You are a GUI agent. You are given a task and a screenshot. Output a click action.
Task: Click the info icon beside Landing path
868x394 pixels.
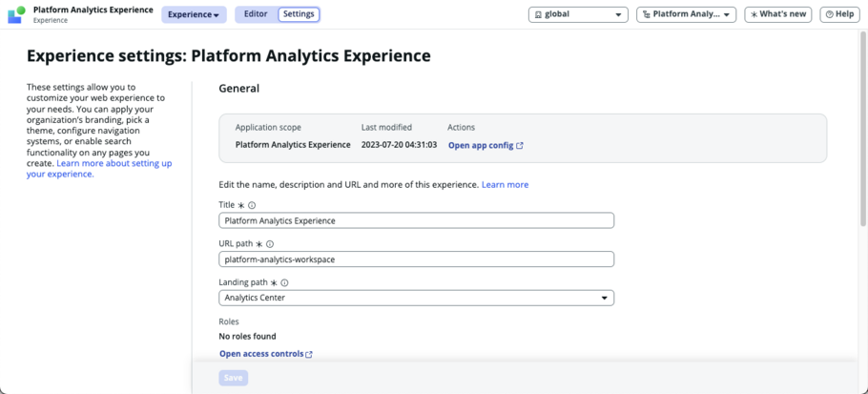coord(284,282)
